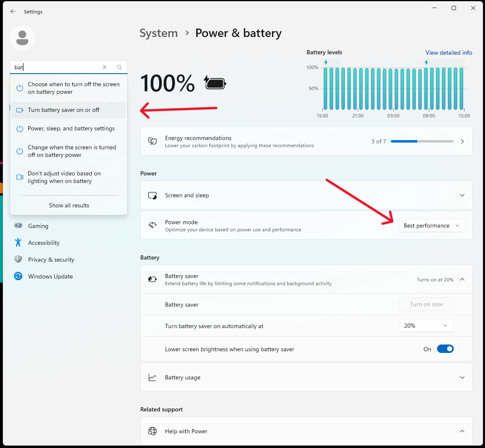Select 'Turn battery saver on or off' result
Screen dimensions: 485x448
(64, 110)
